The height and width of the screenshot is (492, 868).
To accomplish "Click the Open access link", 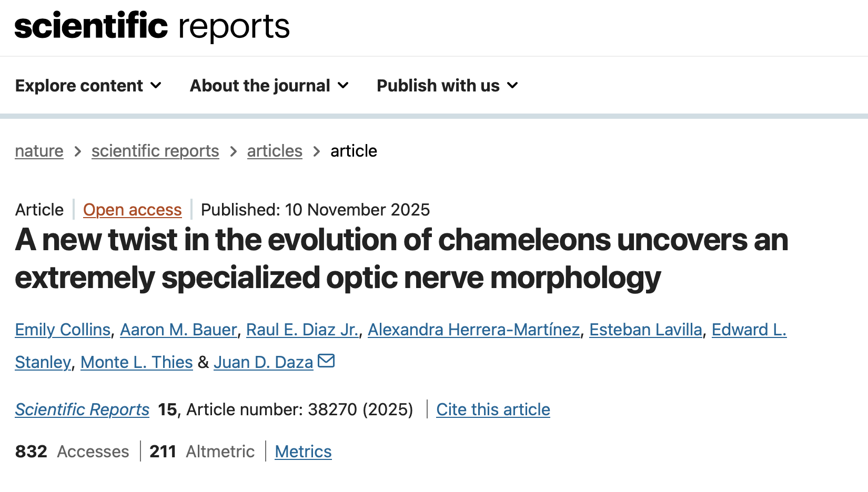I will pyautogui.click(x=132, y=210).
